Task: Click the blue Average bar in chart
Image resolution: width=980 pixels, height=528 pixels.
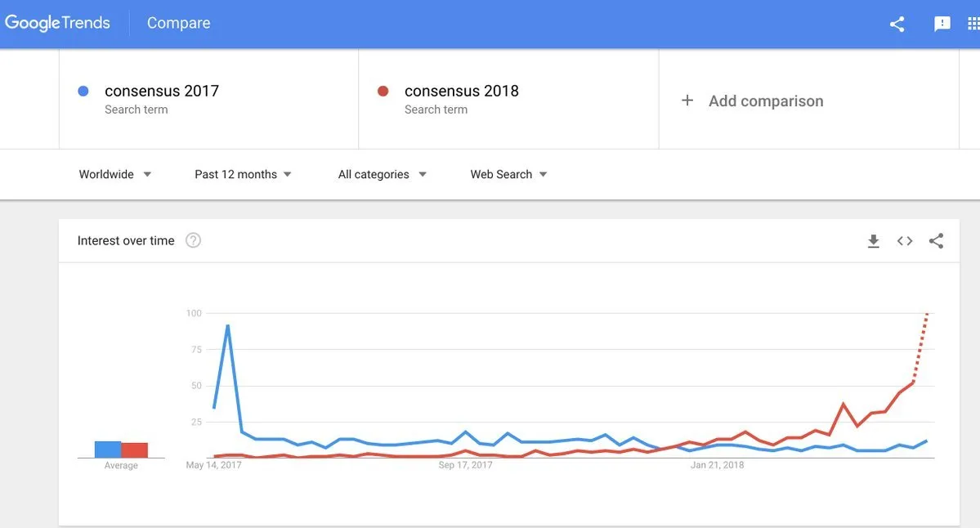Action: coord(108,450)
